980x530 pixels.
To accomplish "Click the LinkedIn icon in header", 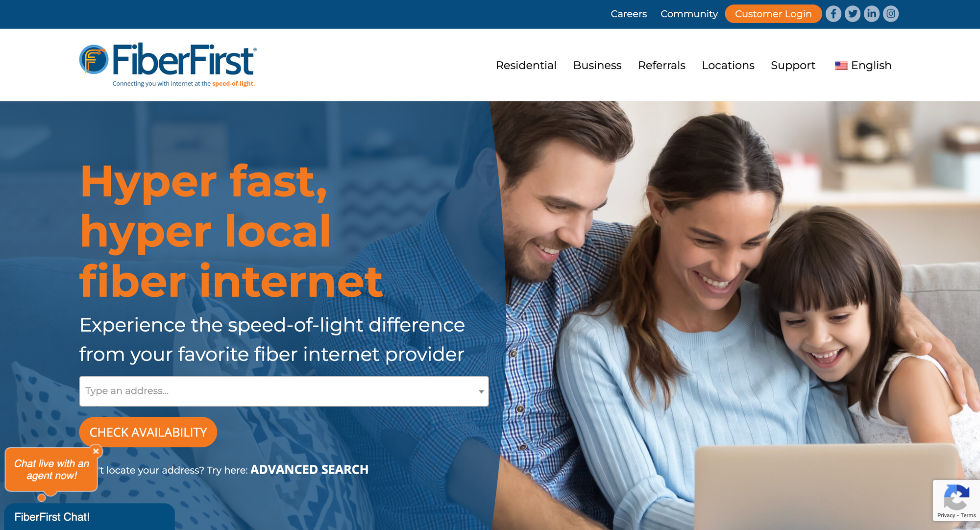I will [872, 14].
